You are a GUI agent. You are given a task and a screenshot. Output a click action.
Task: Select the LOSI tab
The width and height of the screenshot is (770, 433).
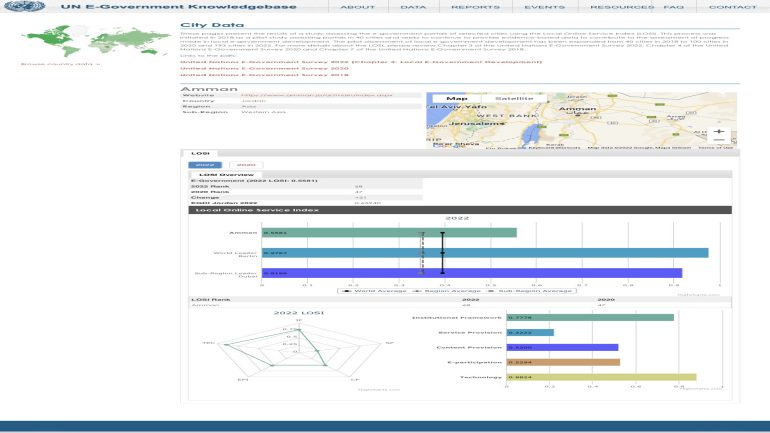click(x=200, y=153)
